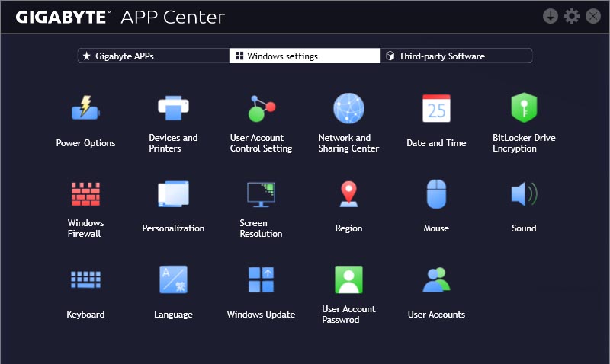Open User Accounts
Screen dimensions: 610x364
pos(436,279)
